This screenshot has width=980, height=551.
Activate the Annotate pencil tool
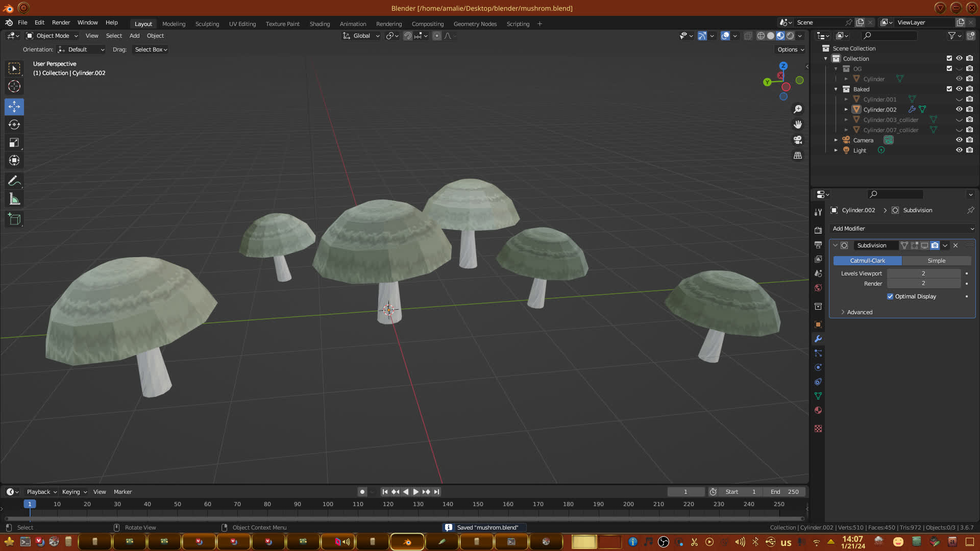point(14,181)
